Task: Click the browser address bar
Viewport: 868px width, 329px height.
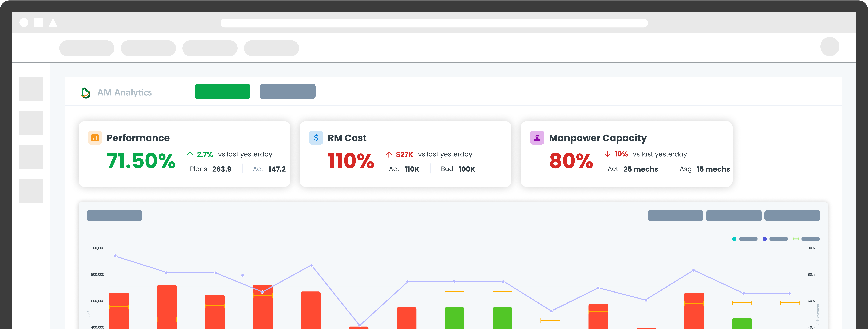Action: pyautogui.click(x=434, y=23)
